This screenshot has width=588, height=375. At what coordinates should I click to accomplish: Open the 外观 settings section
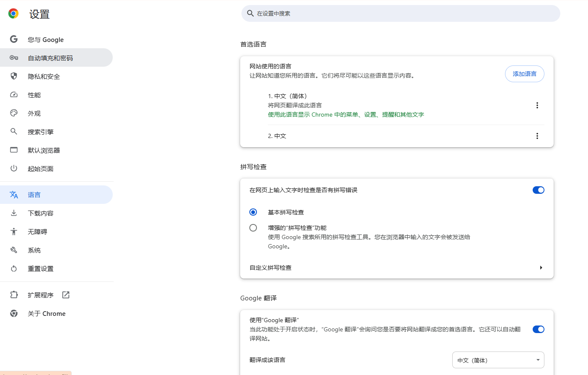(x=56, y=113)
